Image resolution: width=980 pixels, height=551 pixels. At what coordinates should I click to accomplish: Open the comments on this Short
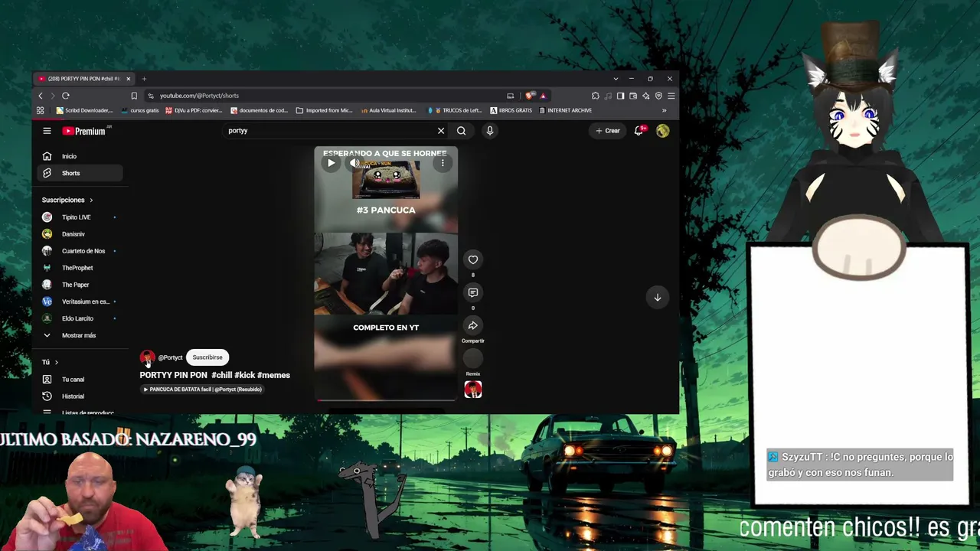coord(473,292)
